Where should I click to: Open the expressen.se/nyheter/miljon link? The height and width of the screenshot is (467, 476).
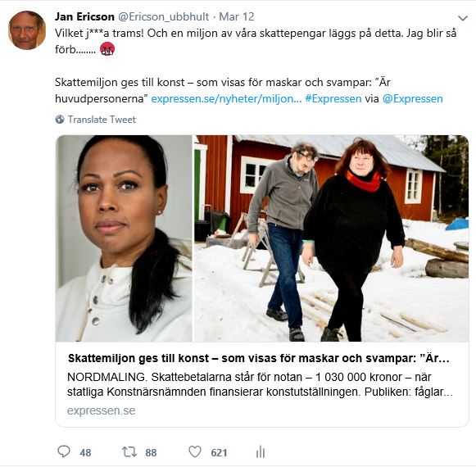pos(226,98)
